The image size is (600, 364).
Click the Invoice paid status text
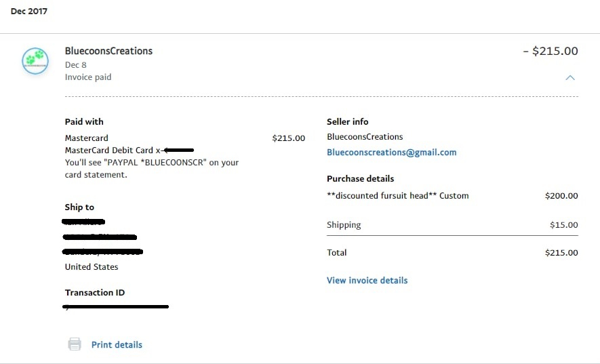[88, 77]
